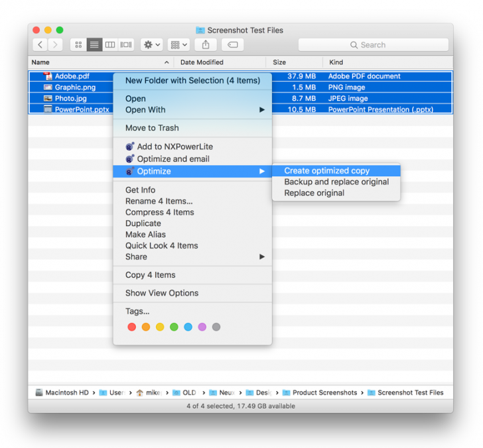The width and height of the screenshot is (483, 448).
Task: Click the 10.5 MB size cell
Action: coord(302,109)
